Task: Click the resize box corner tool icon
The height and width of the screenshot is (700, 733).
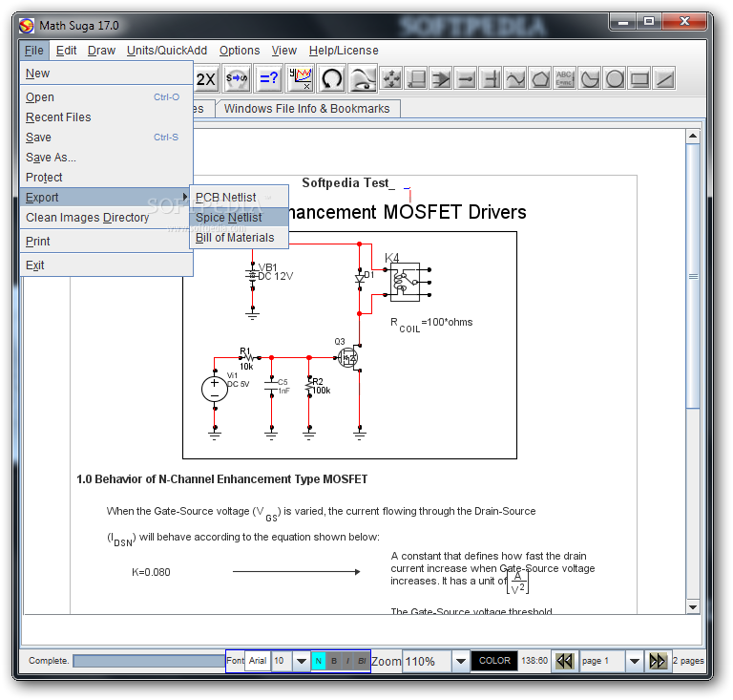Action: pos(416,78)
